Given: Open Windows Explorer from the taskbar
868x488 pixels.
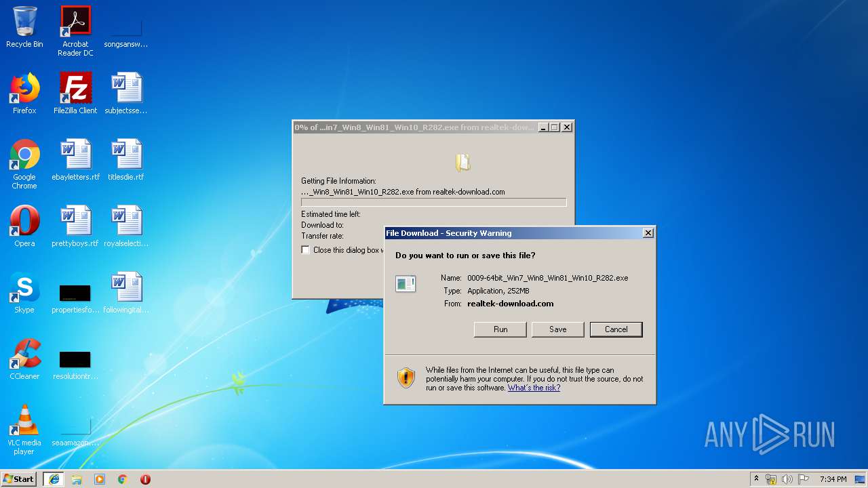Looking at the screenshot, I should point(77,479).
